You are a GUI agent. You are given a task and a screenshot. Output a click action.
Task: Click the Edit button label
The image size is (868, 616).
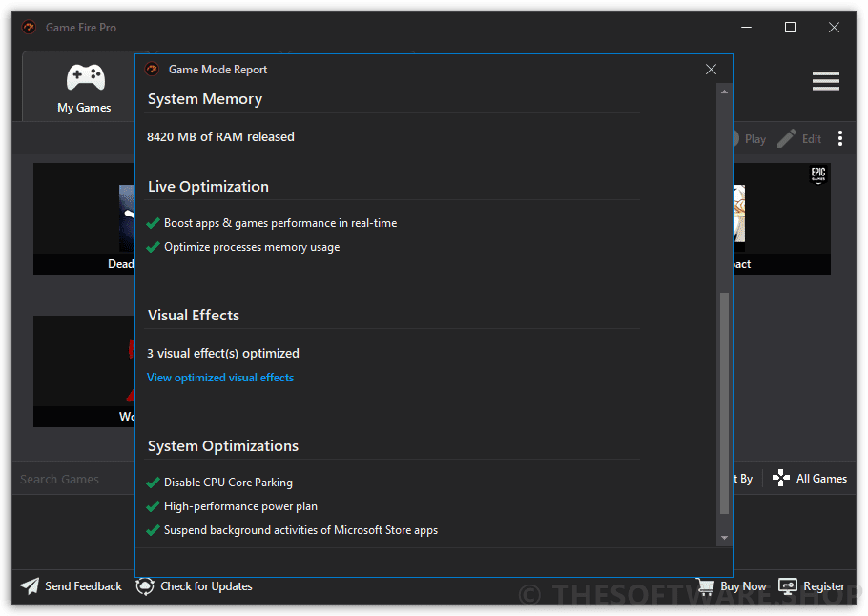click(x=812, y=139)
